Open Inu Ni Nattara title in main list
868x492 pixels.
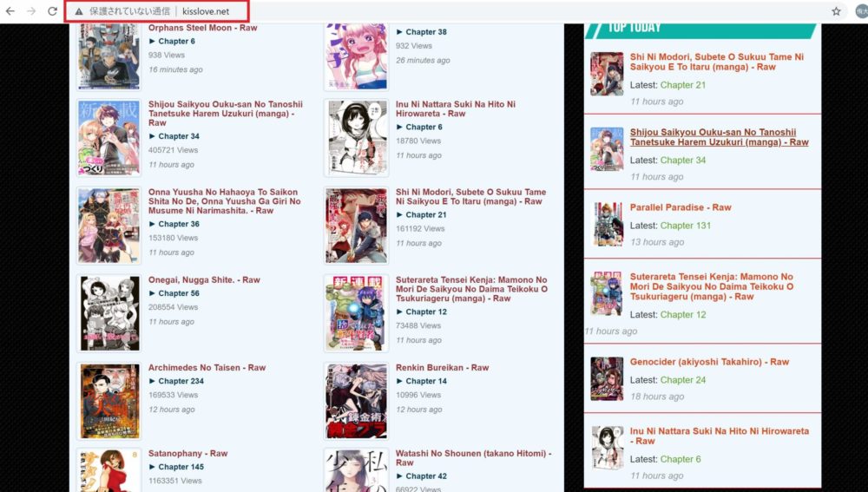point(455,108)
